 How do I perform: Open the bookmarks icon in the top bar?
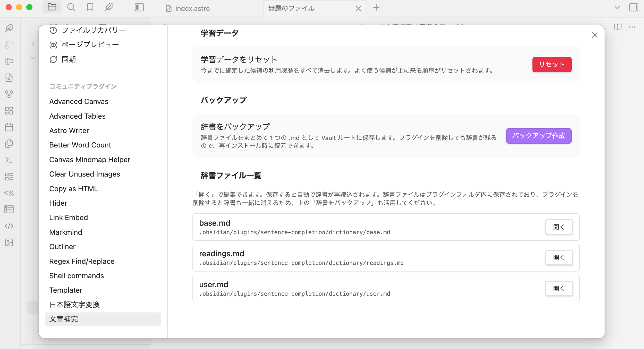point(90,7)
